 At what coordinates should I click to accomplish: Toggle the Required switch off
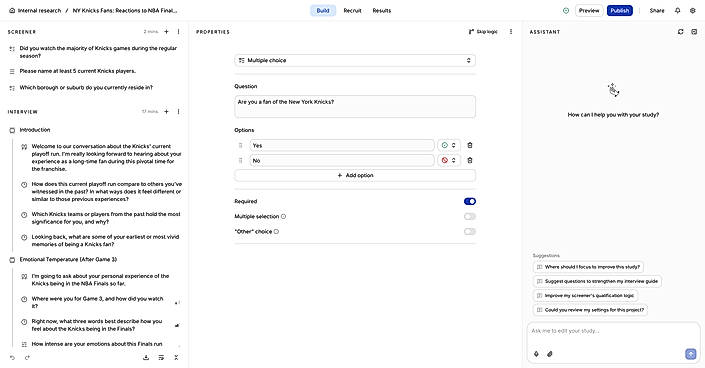[x=470, y=202]
